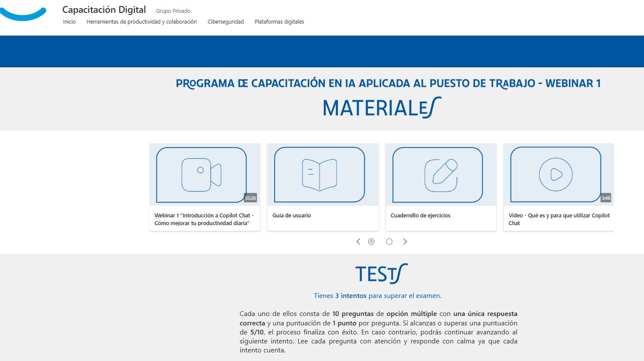Open the Cuadernillo de ejercicios pencil icon
644x361 pixels.
tap(441, 175)
